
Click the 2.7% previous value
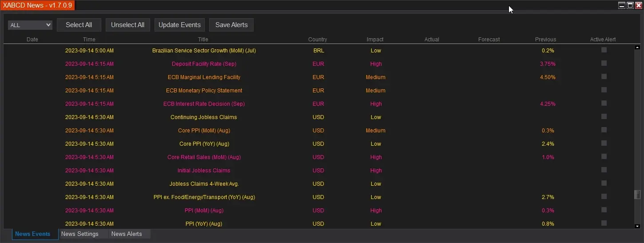548,197
